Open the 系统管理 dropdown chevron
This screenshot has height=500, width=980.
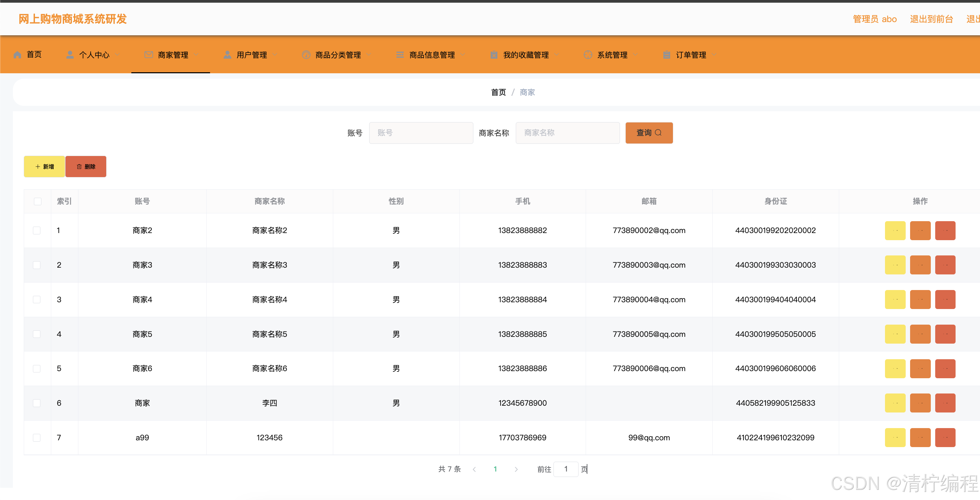tap(635, 55)
